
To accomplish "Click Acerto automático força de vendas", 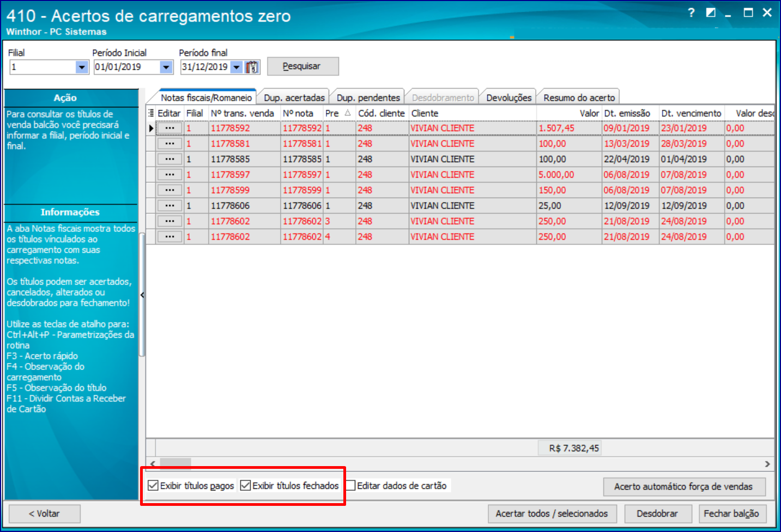I will tap(683, 486).
